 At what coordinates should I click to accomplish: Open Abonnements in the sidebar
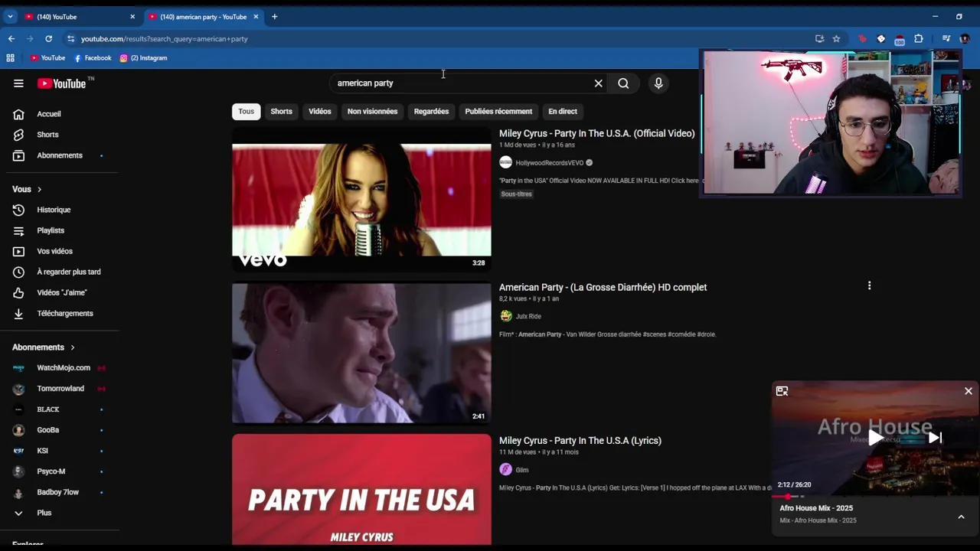(x=60, y=155)
